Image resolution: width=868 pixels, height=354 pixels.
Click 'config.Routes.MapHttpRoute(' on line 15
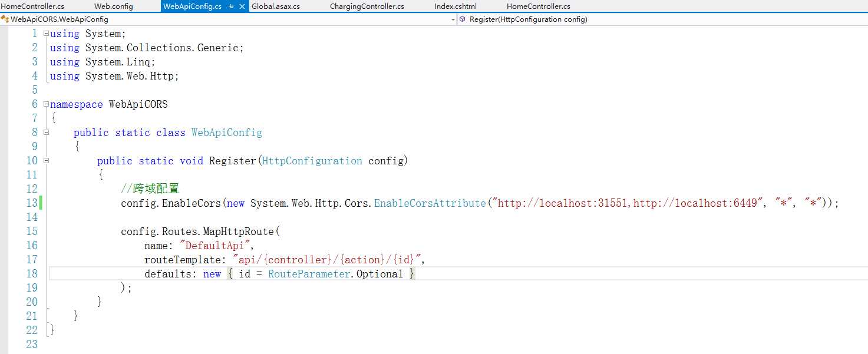200,231
